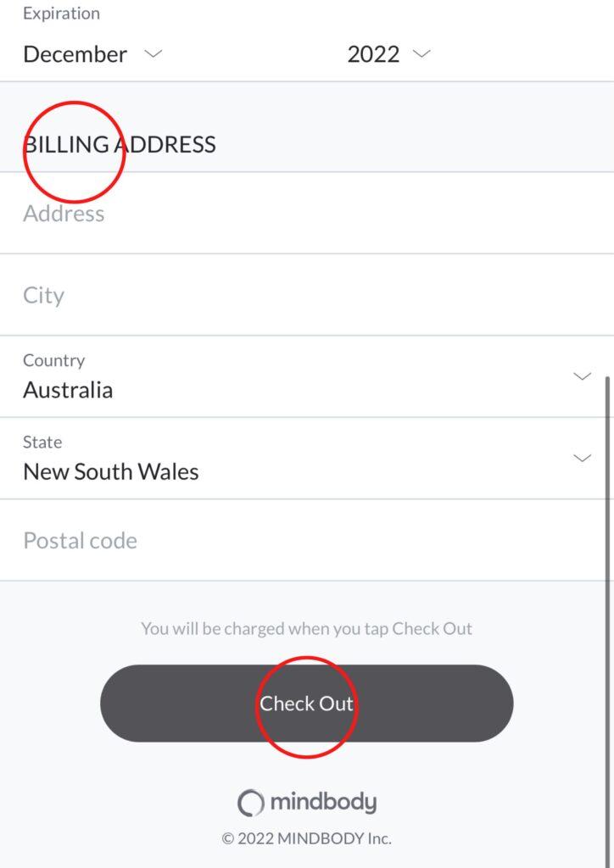Tap the chevron icon in the Country row
Screen dimensions: 614x868
tap(582, 376)
